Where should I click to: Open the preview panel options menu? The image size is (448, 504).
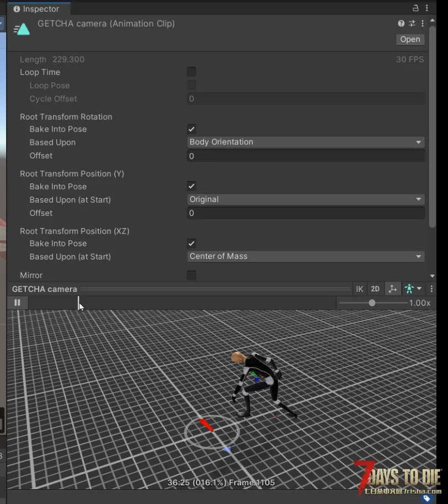pyautogui.click(x=431, y=289)
